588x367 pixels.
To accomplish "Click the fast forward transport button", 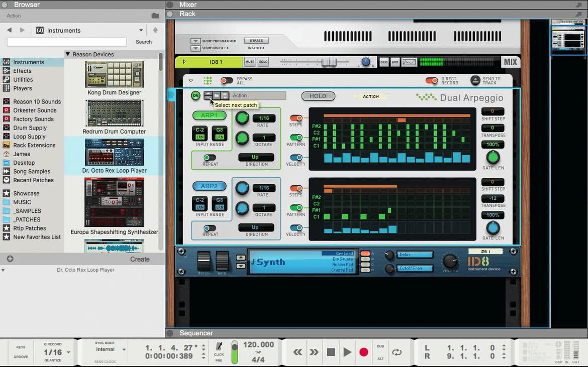I will coord(314,352).
